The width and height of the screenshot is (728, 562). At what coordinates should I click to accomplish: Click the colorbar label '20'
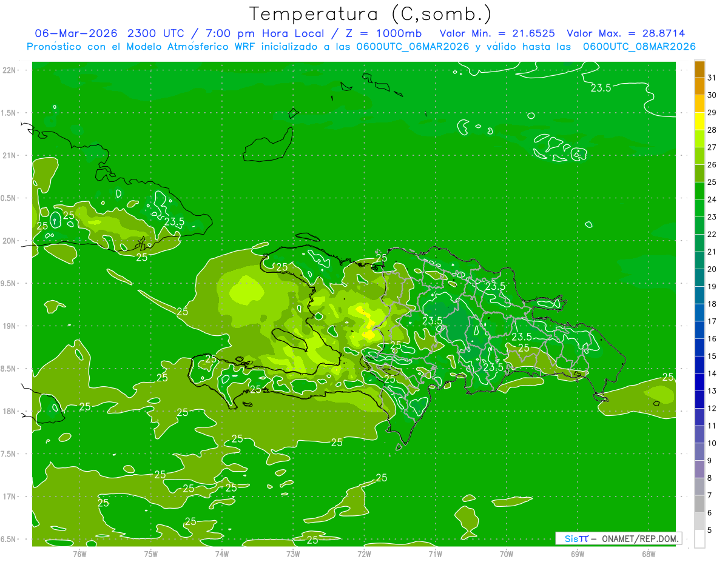click(x=712, y=269)
